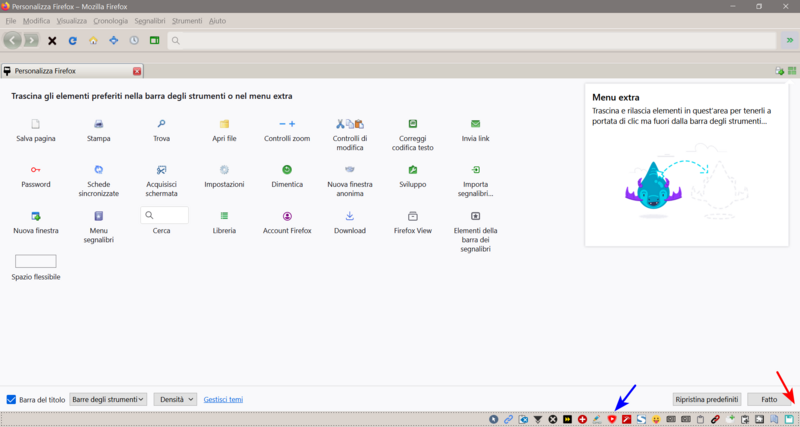Viewport: 800px width, 427px height.
Task: Click the red circle plus icon
Action: (582, 419)
